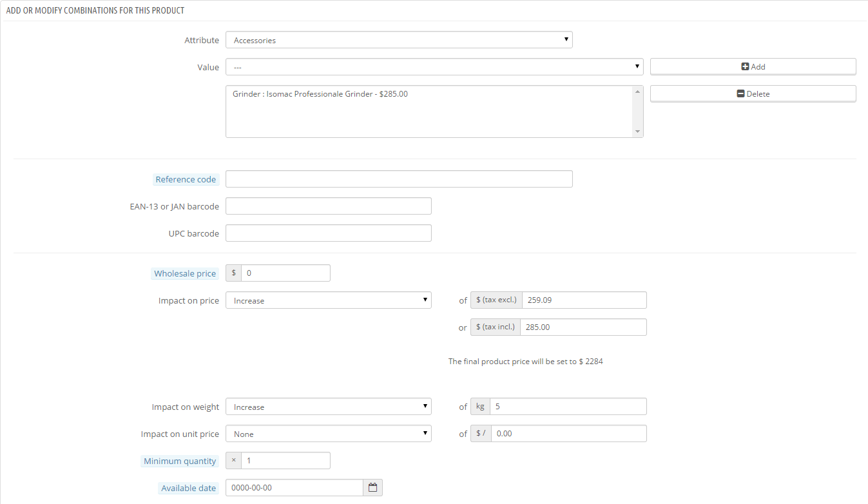Image resolution: width=868 pixels, height=504 pixels.
Task: Edit the unit price impact field
Action: point(569,434)
